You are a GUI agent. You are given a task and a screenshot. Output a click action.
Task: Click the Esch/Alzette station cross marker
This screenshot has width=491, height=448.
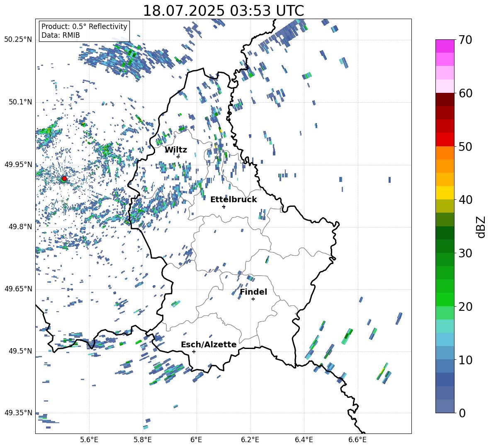pyautogui.click(x=194, y=351)
